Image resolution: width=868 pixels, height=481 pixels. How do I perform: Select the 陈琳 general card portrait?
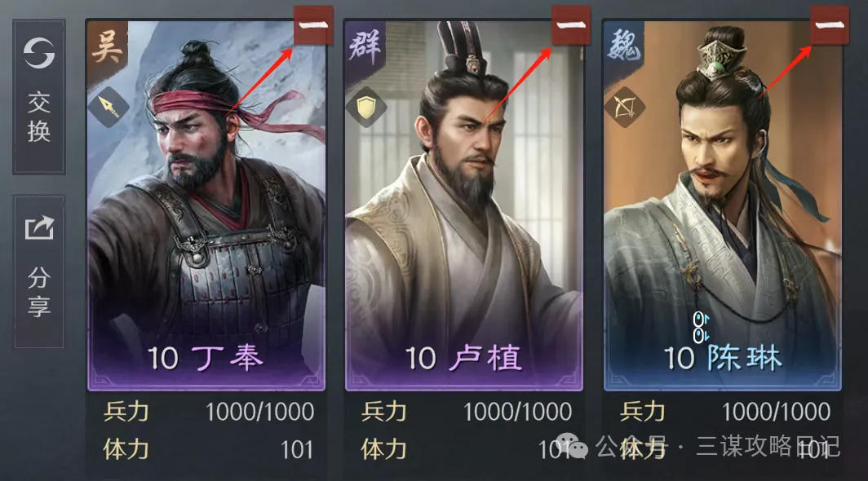click(723, 205)
